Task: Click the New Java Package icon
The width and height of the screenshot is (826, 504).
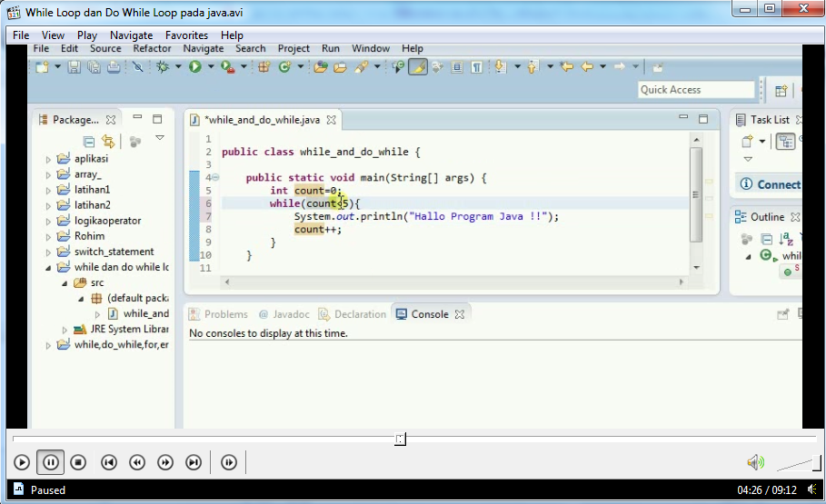Action: tap(264, 67)
